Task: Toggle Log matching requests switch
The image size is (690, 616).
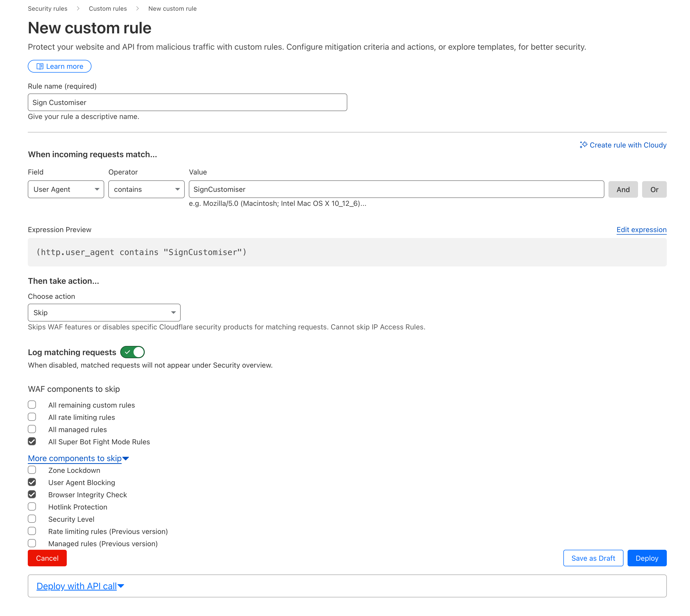Action: point(132,352)
